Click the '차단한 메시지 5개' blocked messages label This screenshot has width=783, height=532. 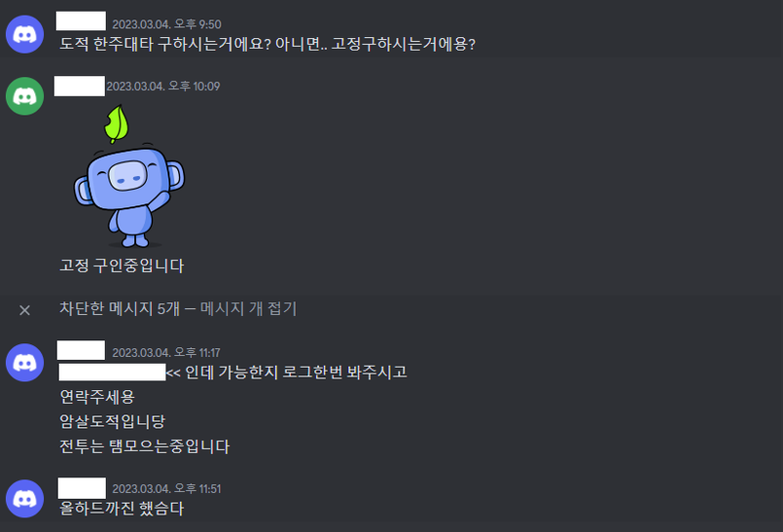[119, 308]
